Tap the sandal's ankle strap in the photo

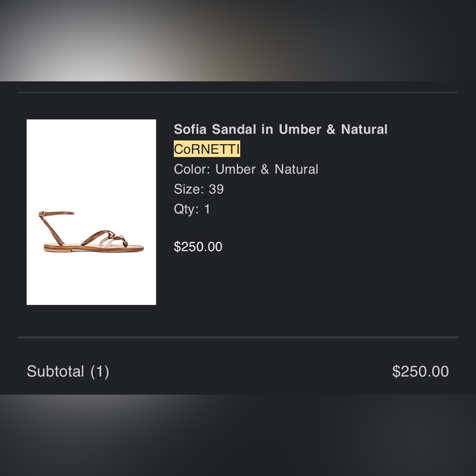[57, 213]
